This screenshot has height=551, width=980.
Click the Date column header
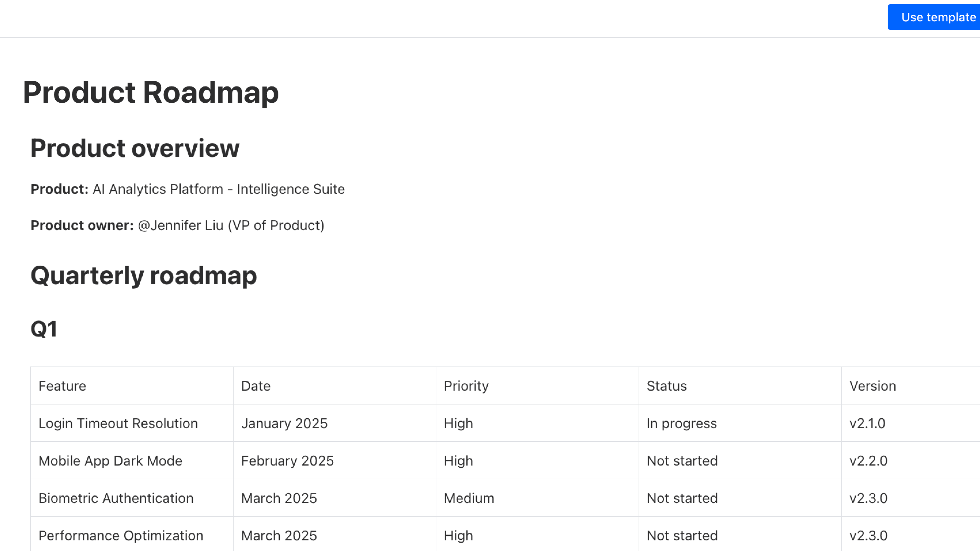point(255,386)
